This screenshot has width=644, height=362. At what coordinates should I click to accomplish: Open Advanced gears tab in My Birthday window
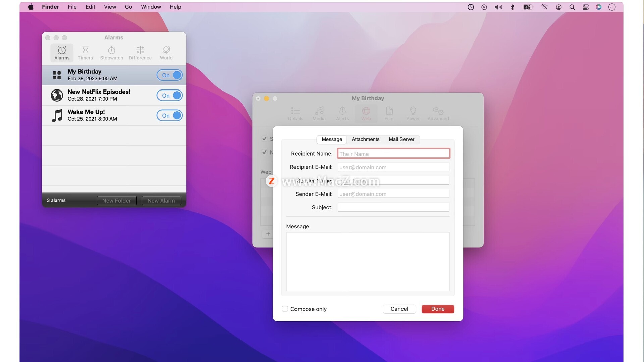click(438, 114)
